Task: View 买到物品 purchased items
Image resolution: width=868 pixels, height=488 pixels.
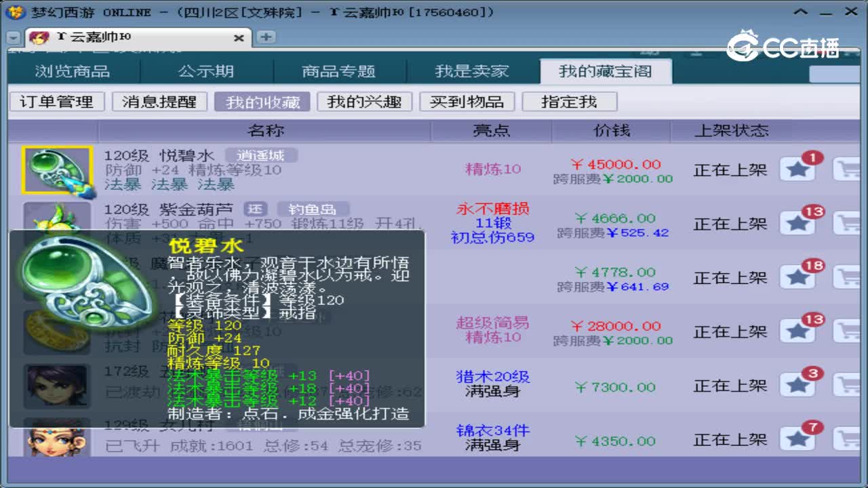Action: point(467,102)
